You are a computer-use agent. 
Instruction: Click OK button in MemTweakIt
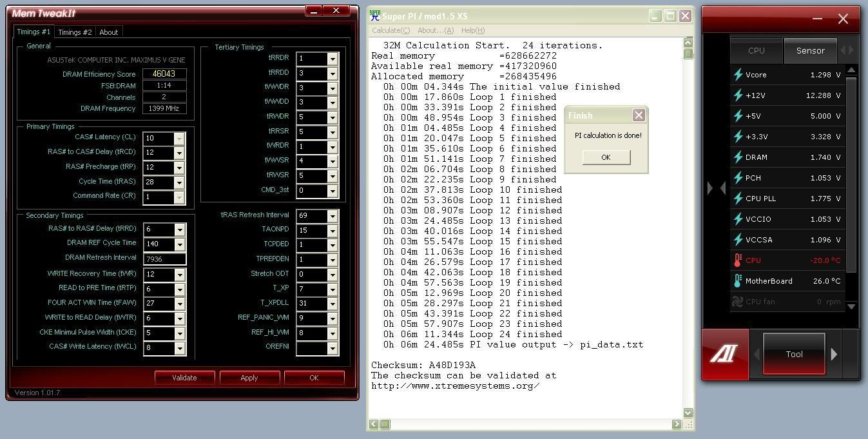point(314,378)
